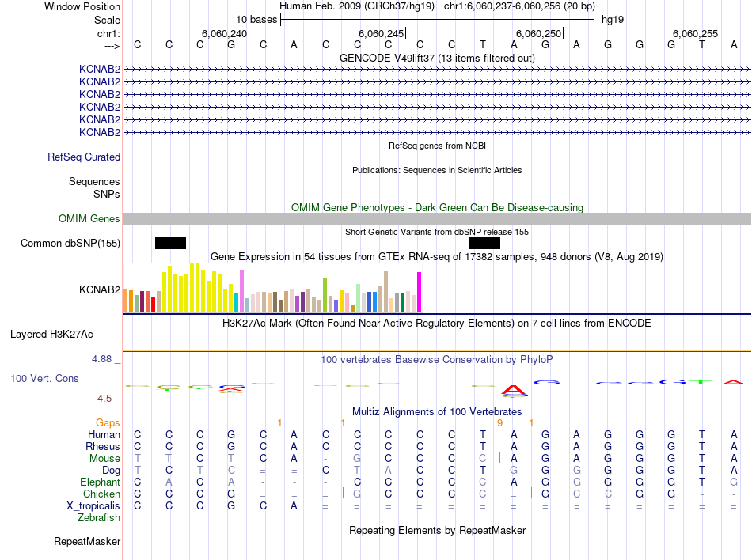Click the magenta bar in GTEx chart
The width and height of the screenshot is (752, 560).
(x=420, y=292)
